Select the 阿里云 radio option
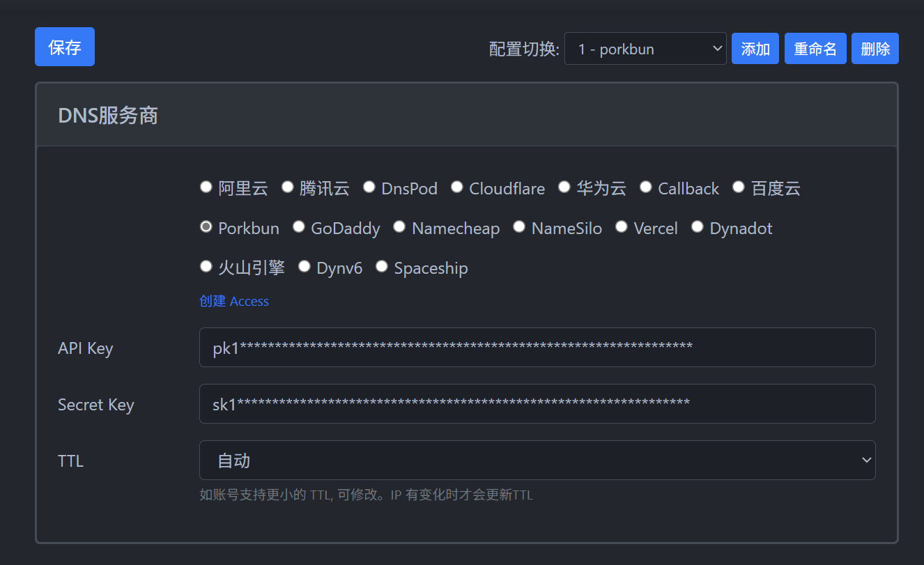The image size is (924, 565). pos(206,187)
